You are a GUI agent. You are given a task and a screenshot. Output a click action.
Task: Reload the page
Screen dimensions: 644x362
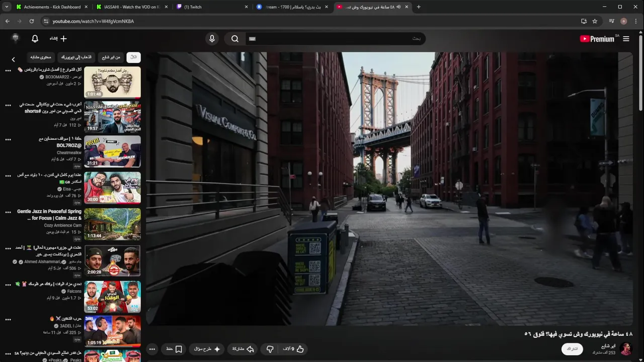coord(31,21)
